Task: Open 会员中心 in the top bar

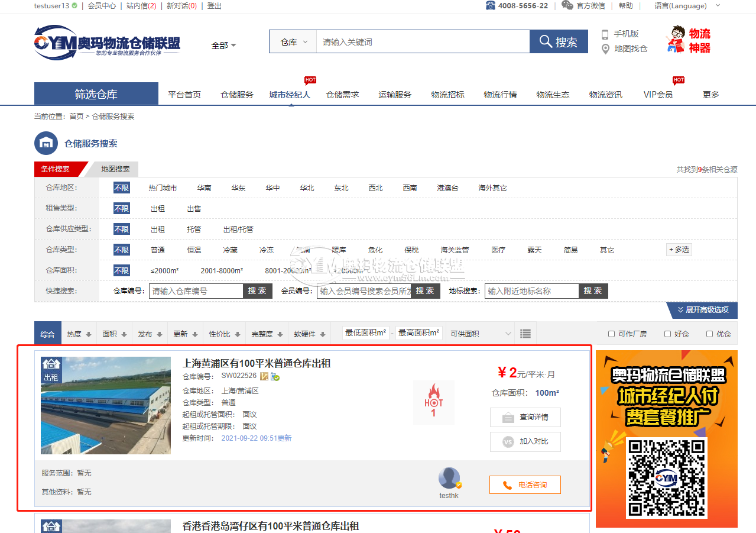Action: 102,6
